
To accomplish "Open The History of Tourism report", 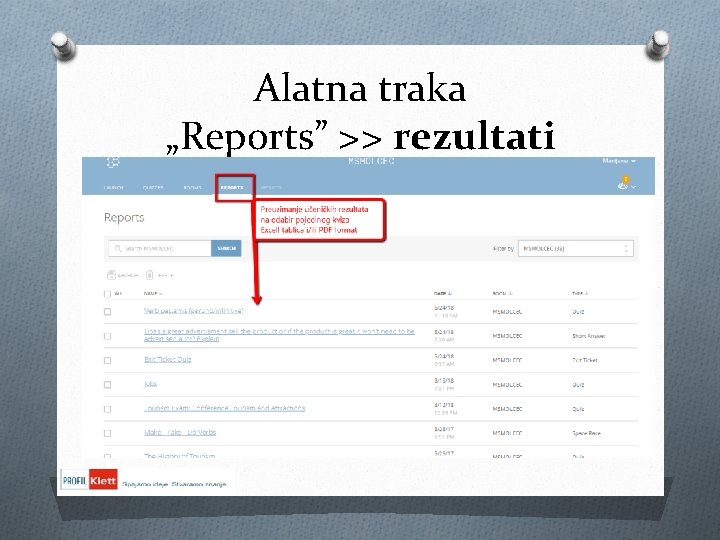I will coord(180,456).
